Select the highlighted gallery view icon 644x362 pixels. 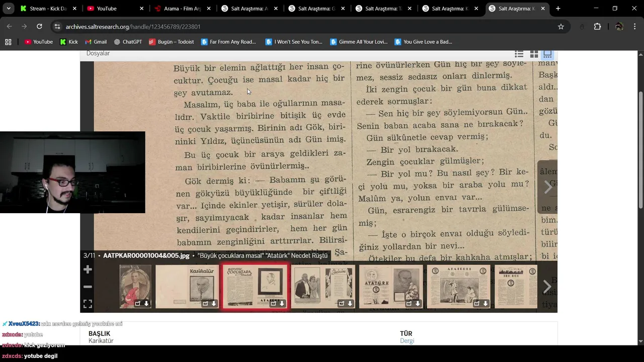[x=547, y=54]
